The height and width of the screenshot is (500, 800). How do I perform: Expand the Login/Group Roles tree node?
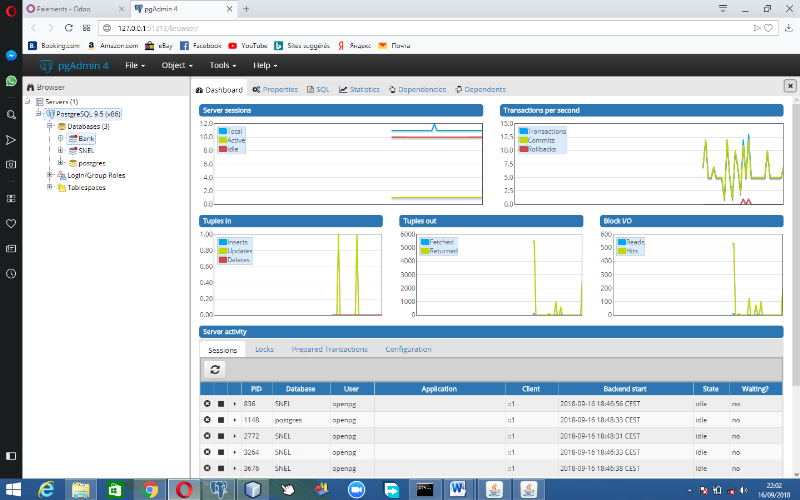[x=49, y=175]
